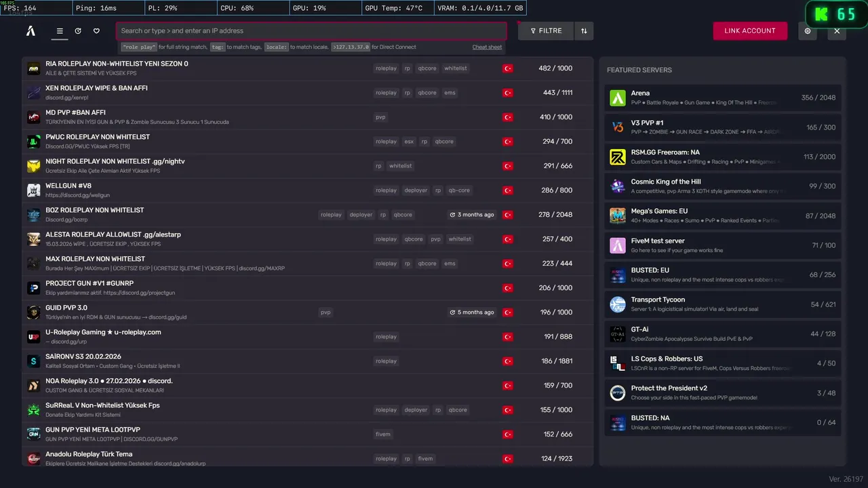Screen dimensions: 868x488
Task: Click GUN PVP YENİ META server icon
Action: [x=34, y=434]
